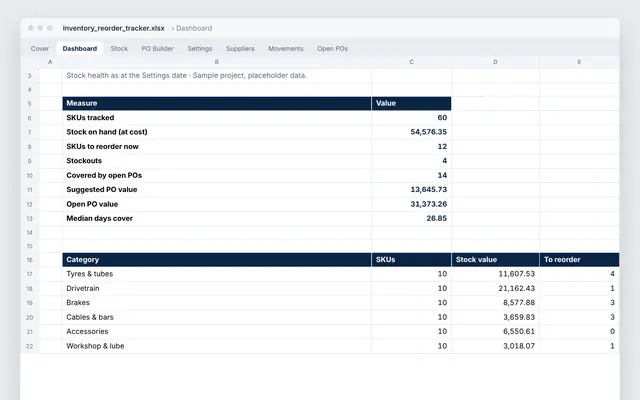
Task: Select the value 14 cell
Action: pos(411,175)
